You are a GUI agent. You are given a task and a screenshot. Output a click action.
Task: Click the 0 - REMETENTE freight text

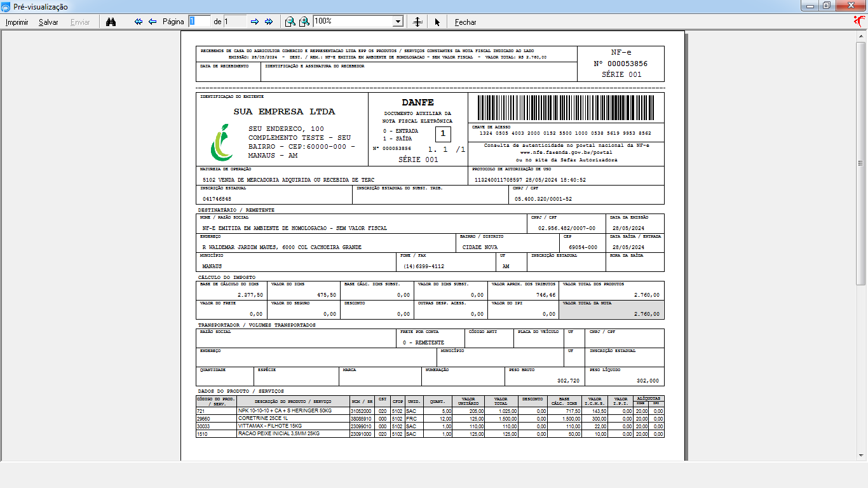click(x=423, y=342)
